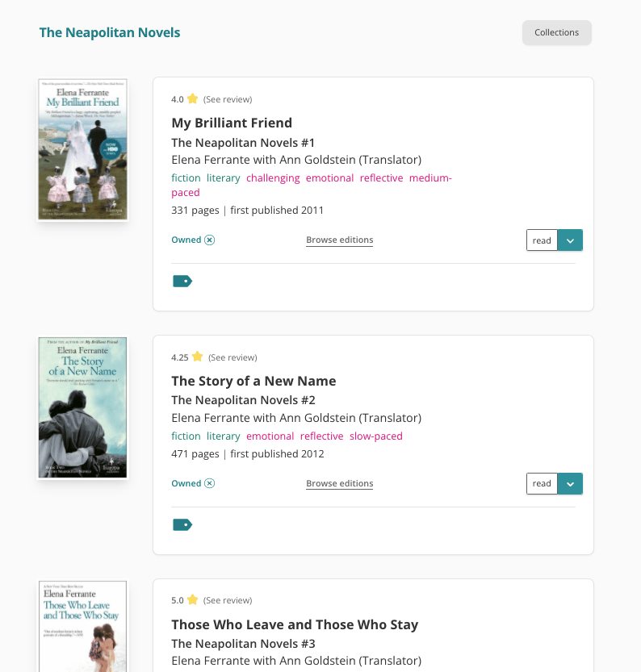Open the Collections button
Screen dimensions: 641x672
pyautogui.click(x=556, y=32)
